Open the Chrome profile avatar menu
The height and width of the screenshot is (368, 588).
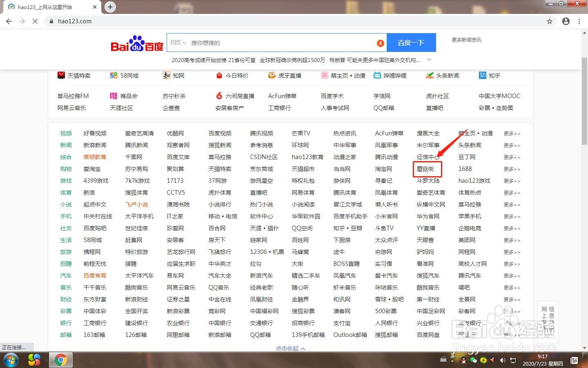click(566, 21)
